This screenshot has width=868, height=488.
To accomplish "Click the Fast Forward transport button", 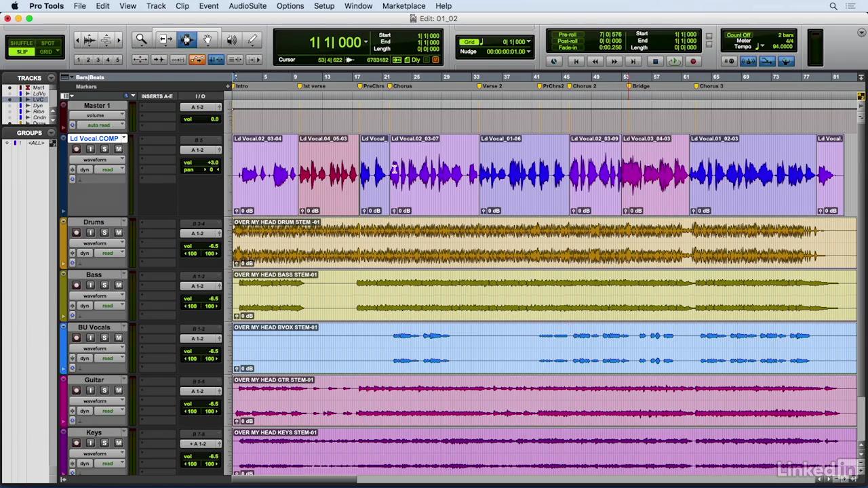I will tap(614, 61).
